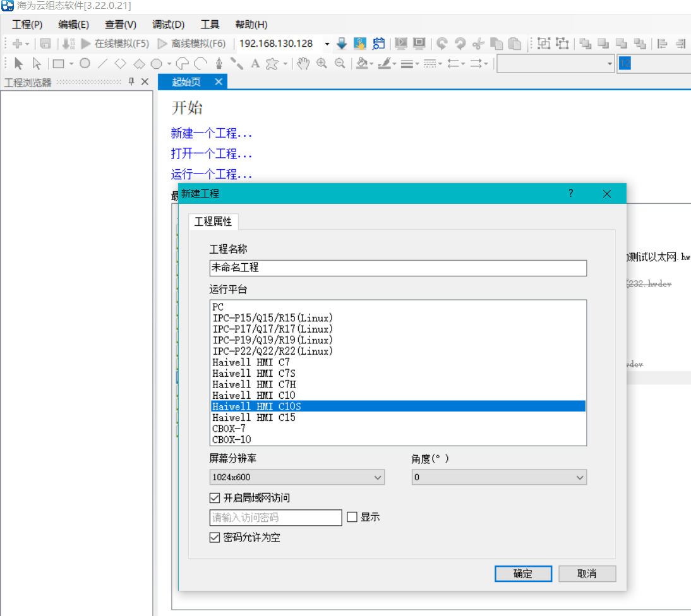The width and height of the screenshot is (691, 616).
Task: Open the fill color bucket dropdown
Action: point(372,64)
